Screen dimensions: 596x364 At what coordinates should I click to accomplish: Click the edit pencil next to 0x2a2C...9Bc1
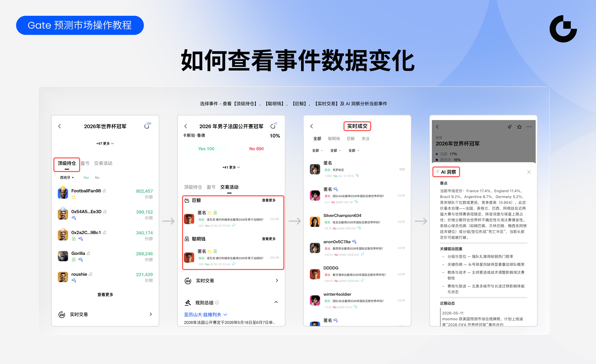point(105,232)
